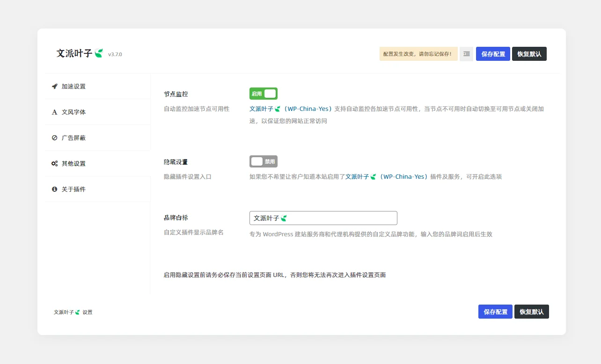Toggle the sidebar collapse icon near 保存配置

tap(466, 54)
